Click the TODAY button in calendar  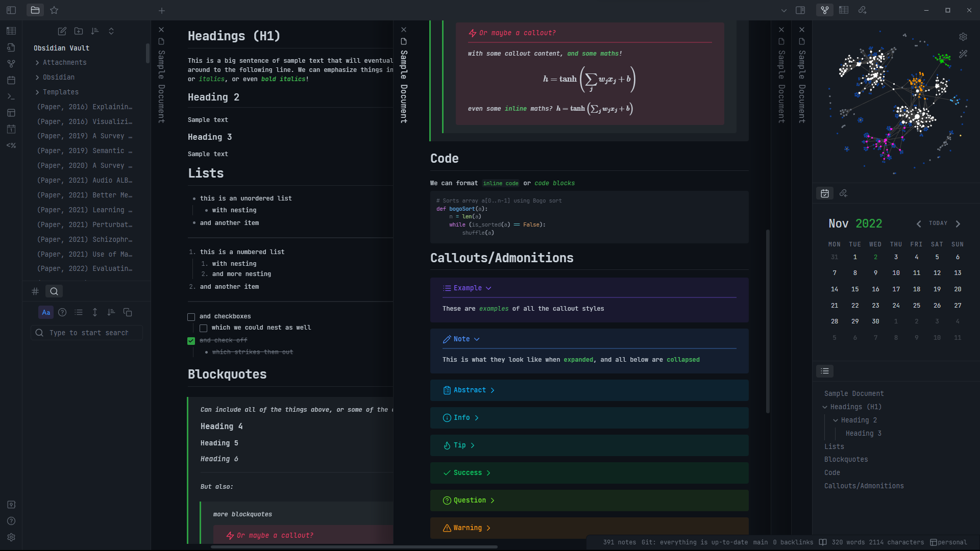pos(938,223)
